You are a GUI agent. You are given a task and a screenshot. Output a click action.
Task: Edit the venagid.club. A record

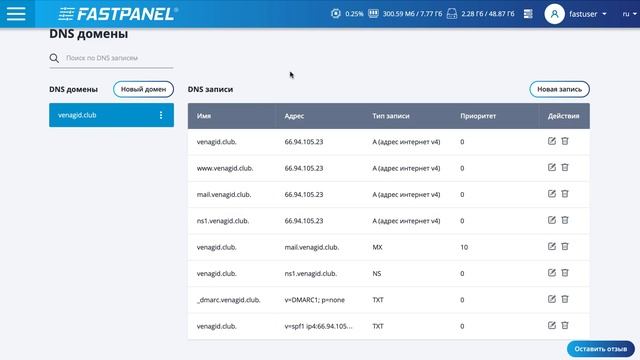click(551, 141)
